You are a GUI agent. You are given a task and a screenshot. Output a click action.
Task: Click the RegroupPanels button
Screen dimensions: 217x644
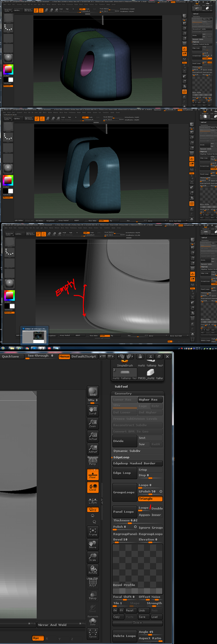click(125, 534)
